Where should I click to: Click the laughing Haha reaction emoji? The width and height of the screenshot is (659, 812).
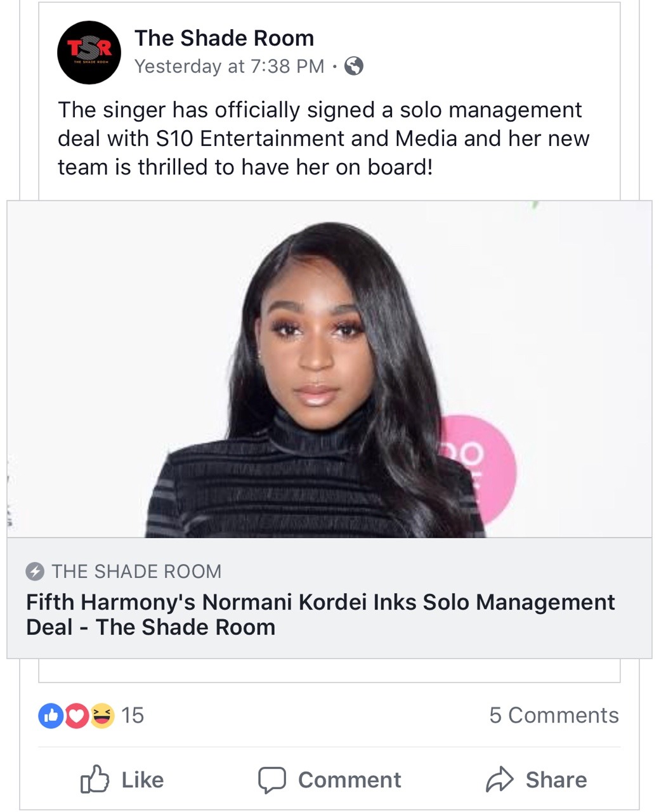102,716
